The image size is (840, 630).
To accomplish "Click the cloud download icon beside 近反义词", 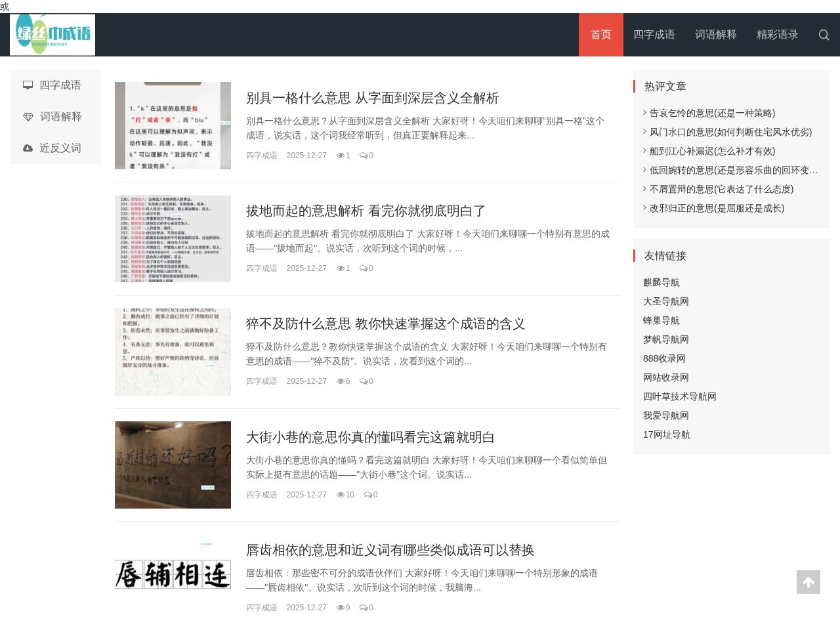I will click(28, 148).
